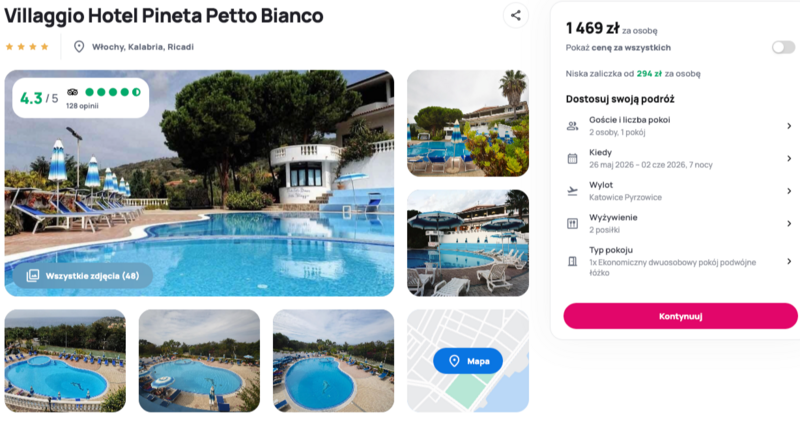
Task: Click the door icon beside Typ pokoju
Action: (572, 262)
